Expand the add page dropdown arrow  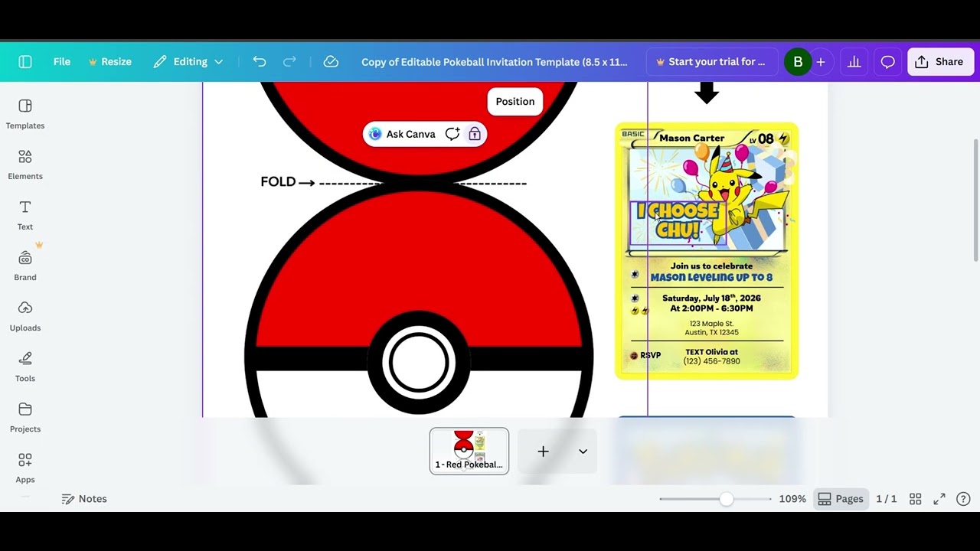click(583, 452)
